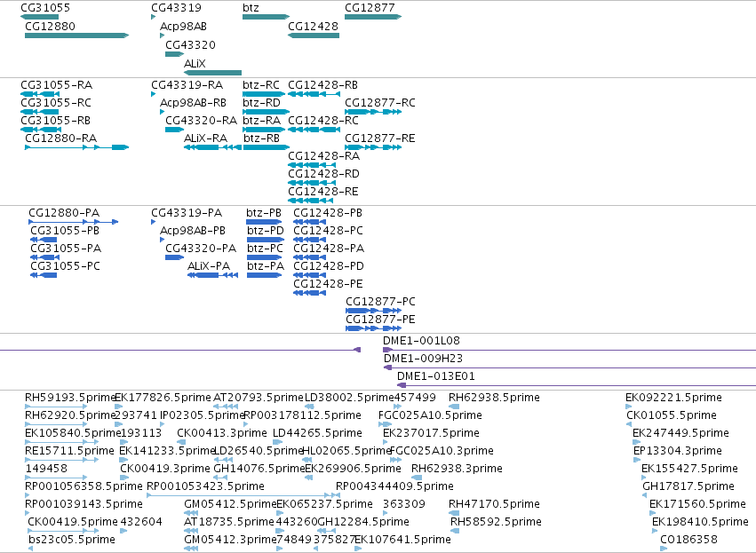Click the LD38002.5prime EST label
This screenshot has height=553, width=756.
click(349, 398)
